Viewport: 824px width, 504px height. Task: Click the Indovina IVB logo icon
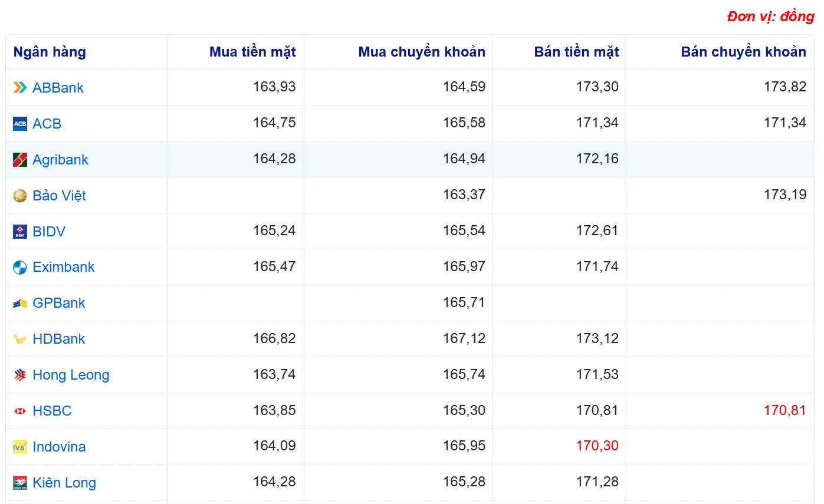[x=20, y=447]
